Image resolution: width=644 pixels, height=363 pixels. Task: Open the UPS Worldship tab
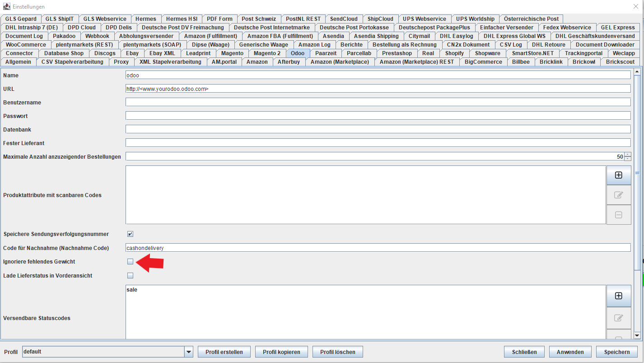[475, 19]
